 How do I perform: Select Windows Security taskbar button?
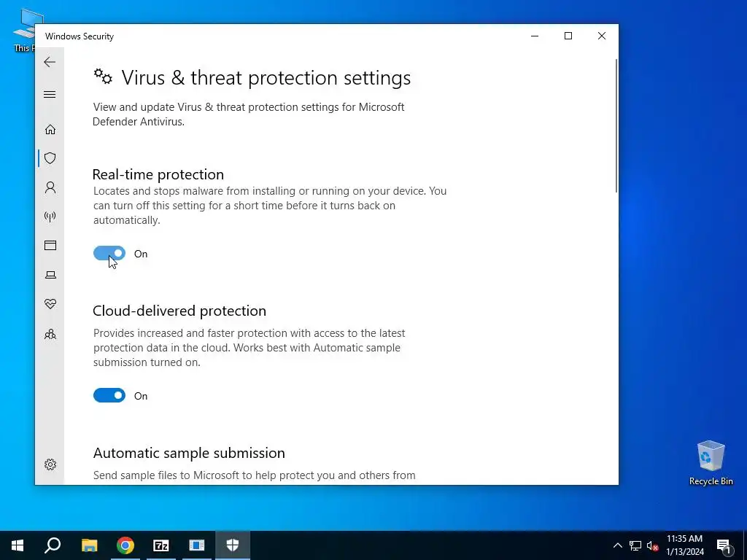[x=233, y=545]
